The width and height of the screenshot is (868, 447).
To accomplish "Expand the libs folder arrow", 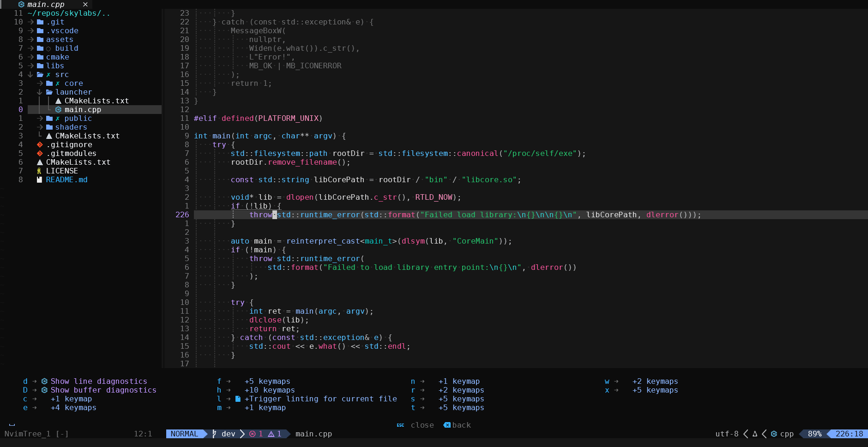I will click(x=30, y=66).
